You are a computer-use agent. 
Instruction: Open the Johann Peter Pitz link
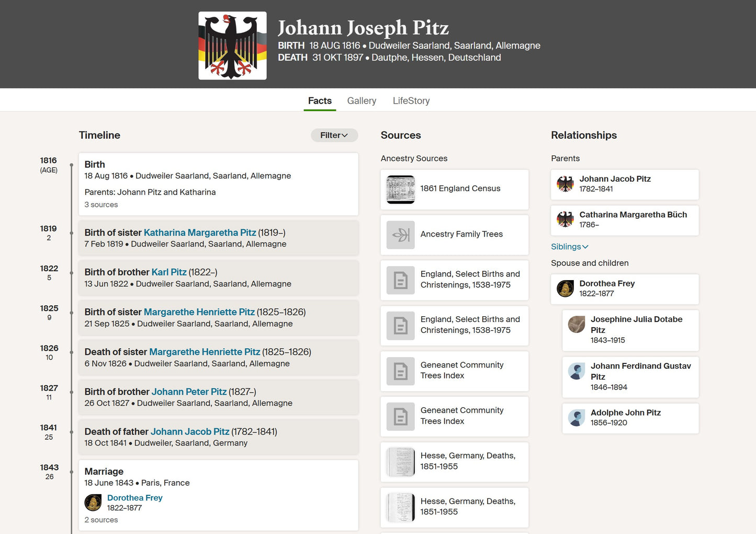189,392
